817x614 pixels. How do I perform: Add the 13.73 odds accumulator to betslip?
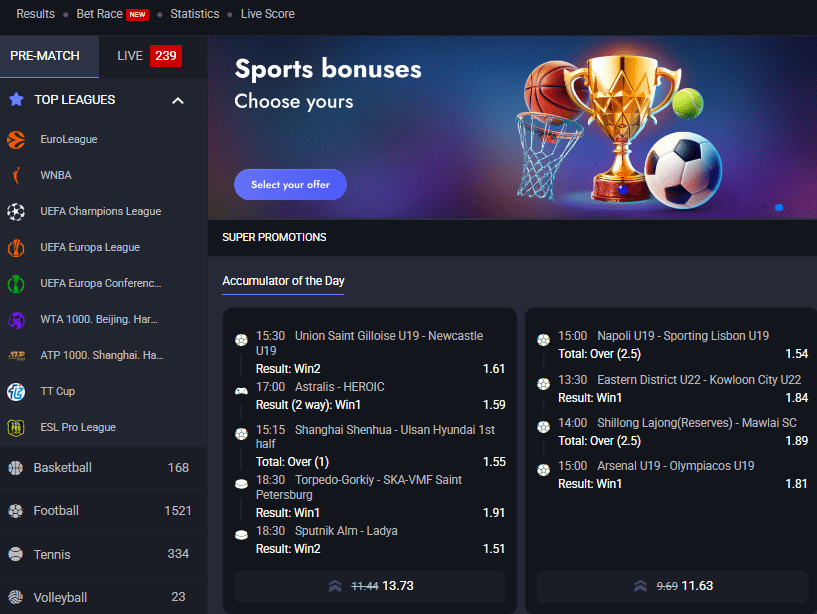[370, 586]
